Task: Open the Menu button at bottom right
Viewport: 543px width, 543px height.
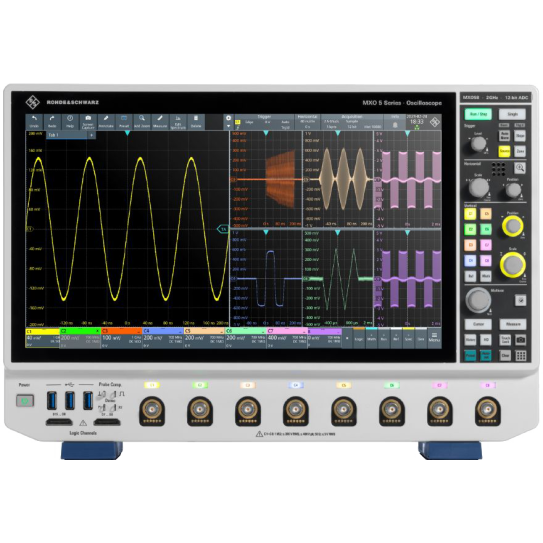Action: pyautogui.click(x=434, y=338)
